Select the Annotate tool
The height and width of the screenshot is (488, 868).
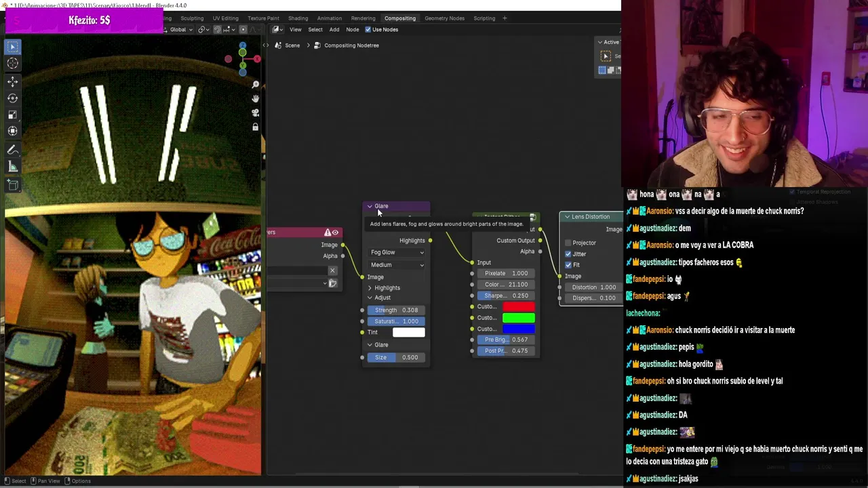point(13,150)
